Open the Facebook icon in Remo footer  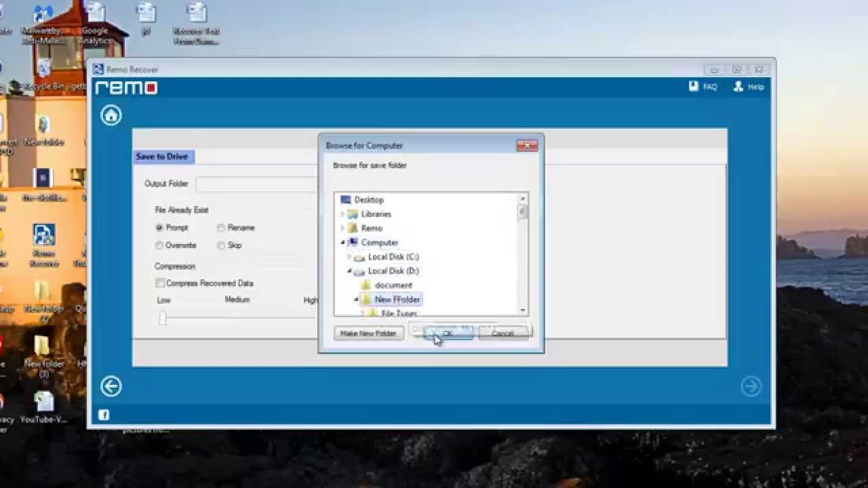pyautogui.click(x=104, y=415)
